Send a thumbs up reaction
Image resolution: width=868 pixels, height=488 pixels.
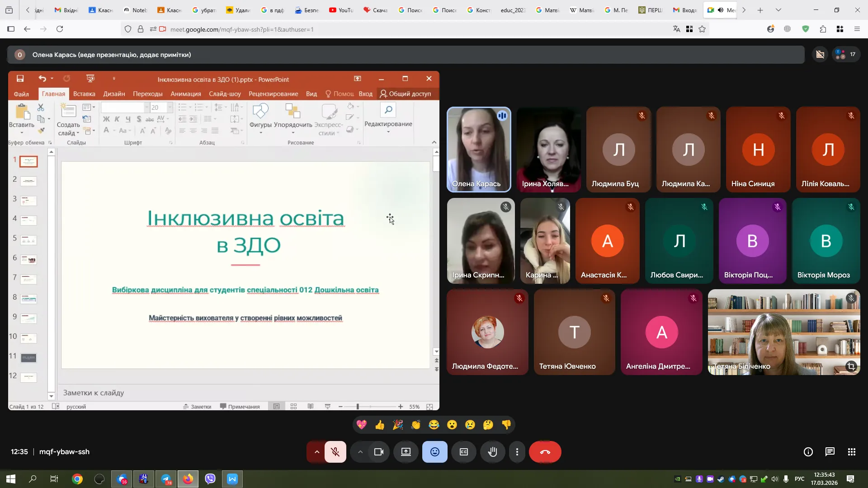tap(379, 425)
